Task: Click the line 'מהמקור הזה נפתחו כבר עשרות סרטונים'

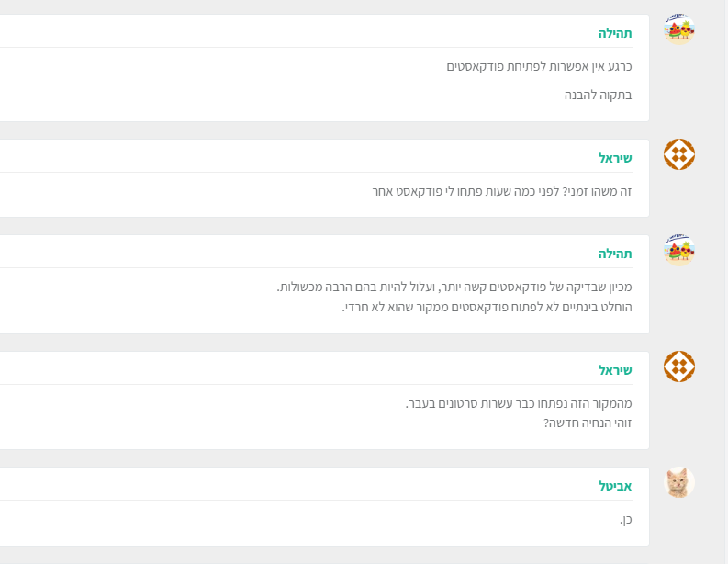Action: pos(519,403)
